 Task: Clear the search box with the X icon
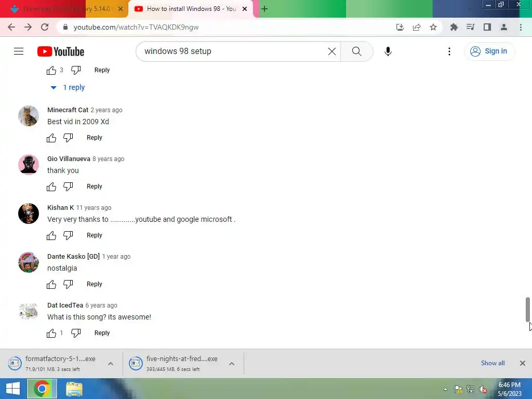tap(332, 51)
